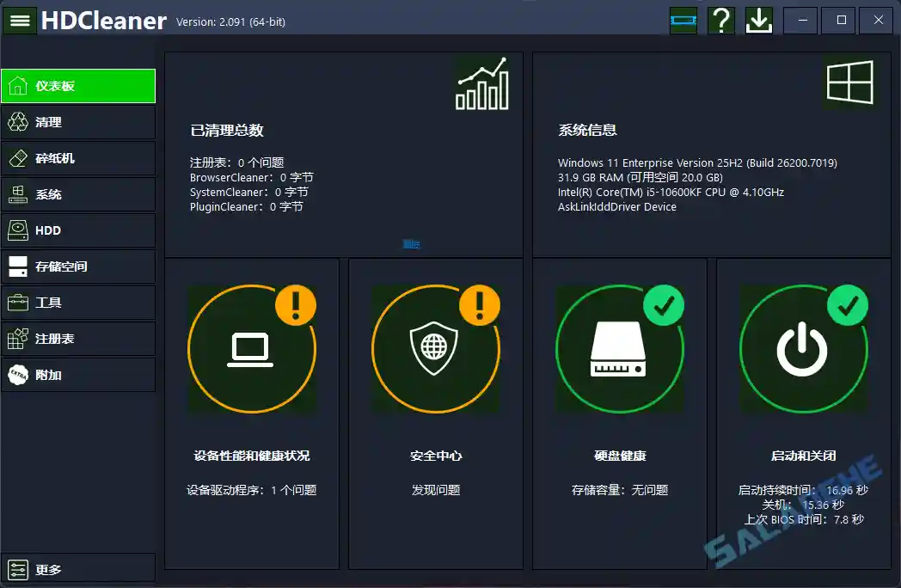Screen dimensions: 901x588
Task: Click the laptop warning icon for 设备性能和健康状况
Action: click(251, 348)
